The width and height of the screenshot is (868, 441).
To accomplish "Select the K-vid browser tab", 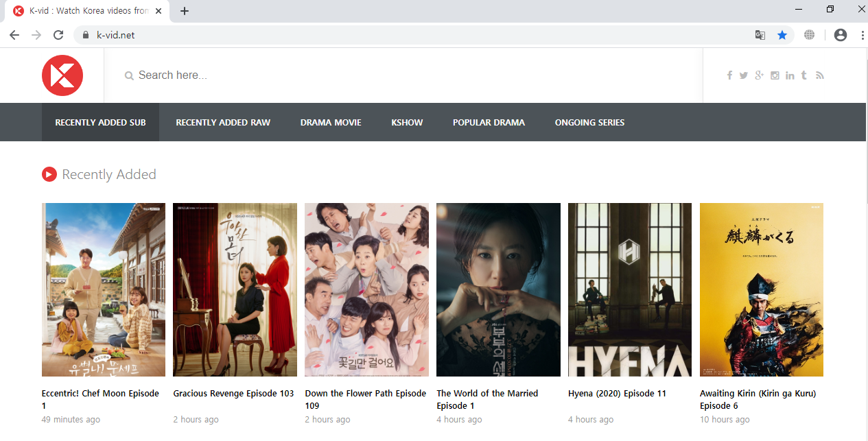I will click(87, 11).
